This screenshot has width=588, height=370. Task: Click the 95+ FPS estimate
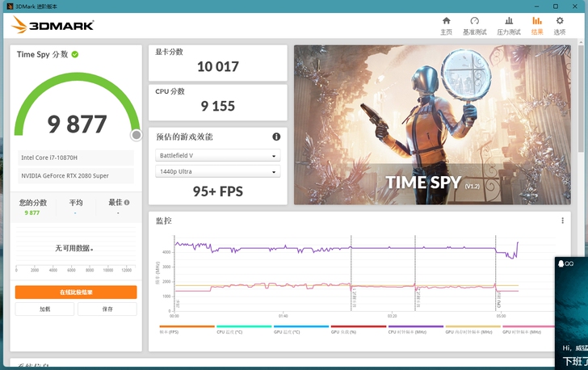click(218, 191)
